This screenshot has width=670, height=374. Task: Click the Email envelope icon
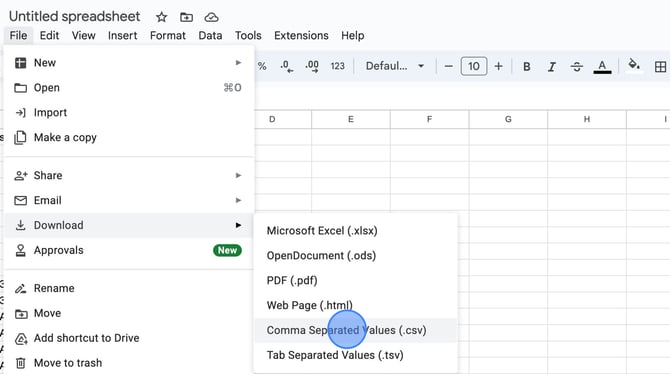[x=21, y=200]
